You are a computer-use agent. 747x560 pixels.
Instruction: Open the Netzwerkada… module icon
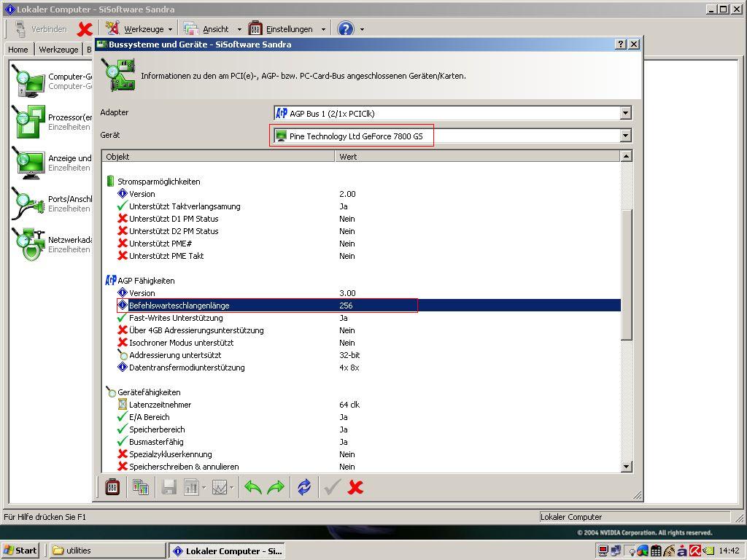pos(28,244)
